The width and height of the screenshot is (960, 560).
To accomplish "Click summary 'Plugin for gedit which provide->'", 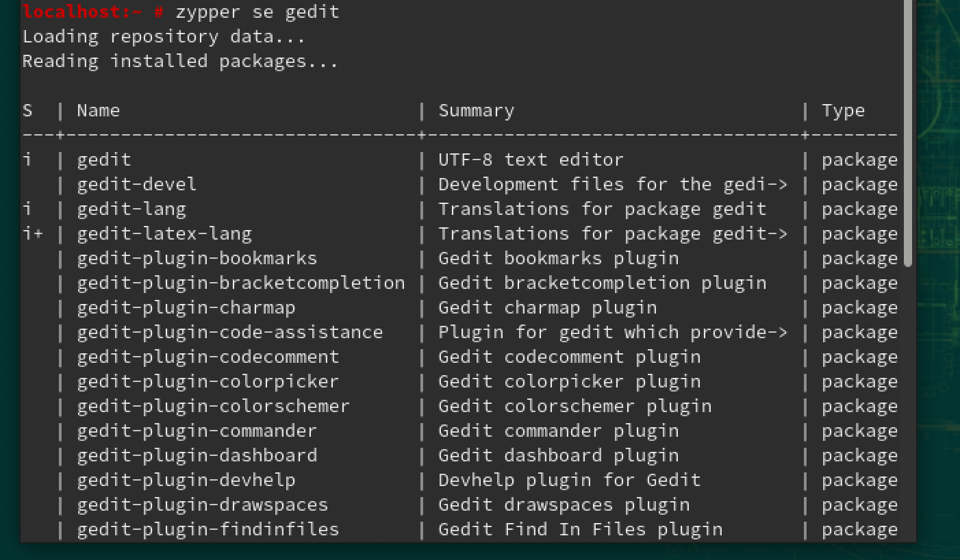I will point(614,333).
